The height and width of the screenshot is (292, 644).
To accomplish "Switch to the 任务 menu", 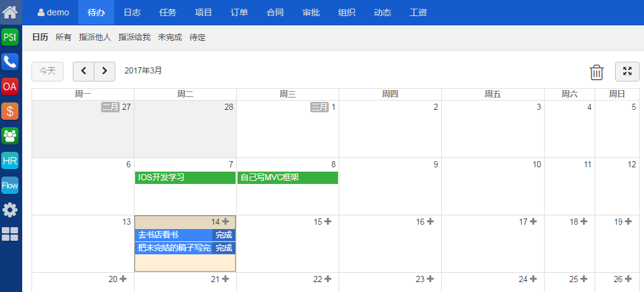I will coord(168,12).
